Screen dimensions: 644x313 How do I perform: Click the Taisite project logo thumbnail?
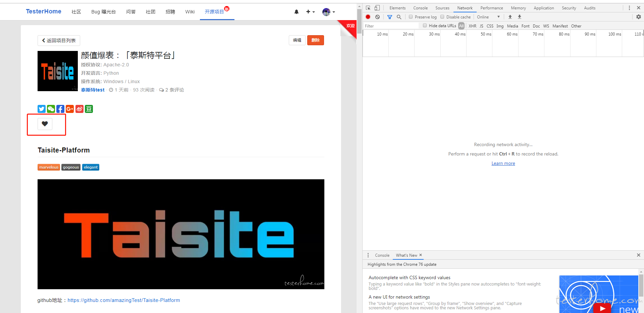click(58, 71)
